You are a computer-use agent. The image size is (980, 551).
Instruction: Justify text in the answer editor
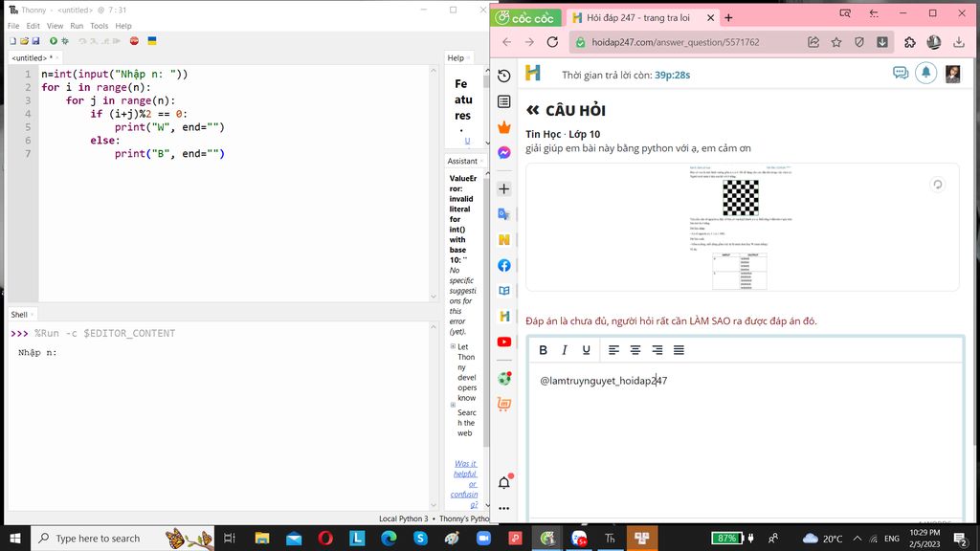point(679,350)
